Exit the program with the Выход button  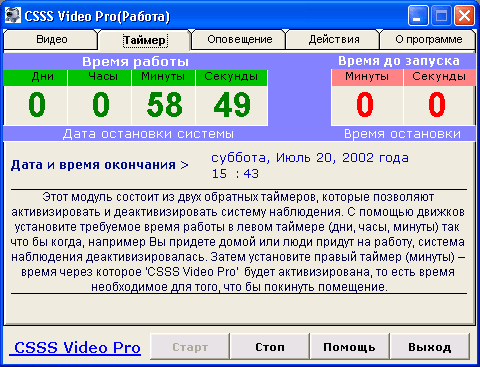pyautogui.click(x=430, y=347)
